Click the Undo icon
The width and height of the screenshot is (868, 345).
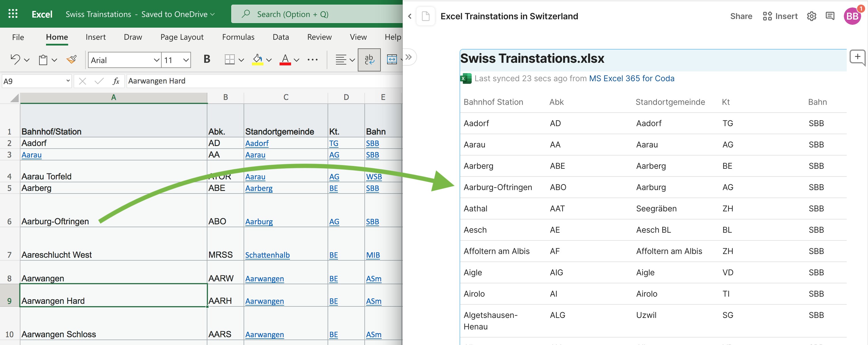[x=15, y=59]
